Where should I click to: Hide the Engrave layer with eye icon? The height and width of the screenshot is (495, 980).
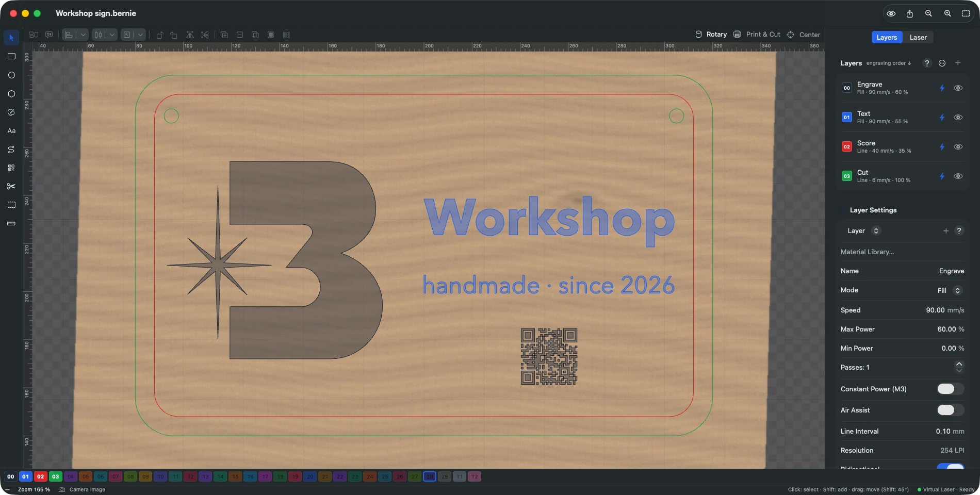coord(958,88)
